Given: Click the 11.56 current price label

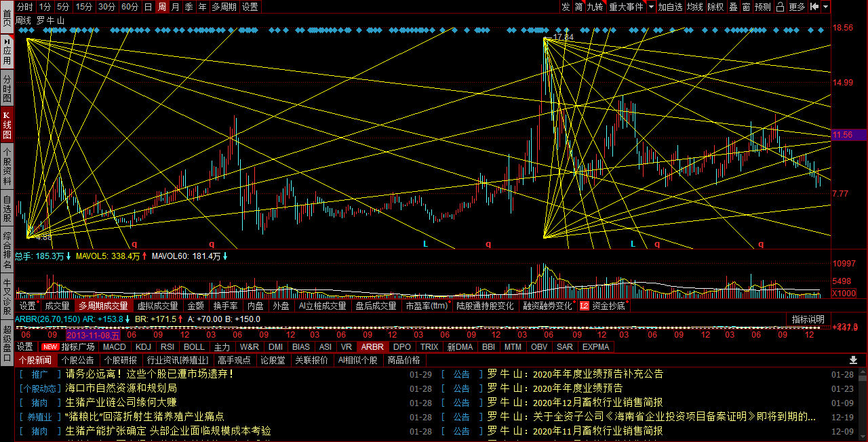Looking at the screenshot, I should 849,135.
